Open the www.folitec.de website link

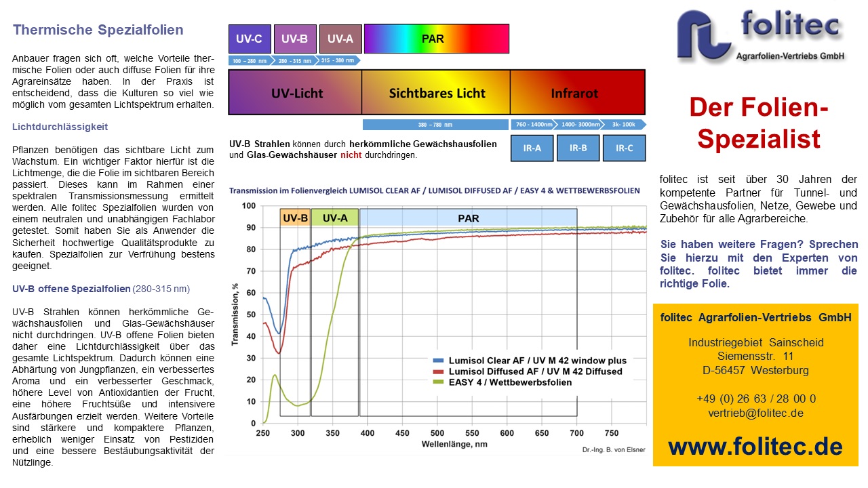click(755, 447)
